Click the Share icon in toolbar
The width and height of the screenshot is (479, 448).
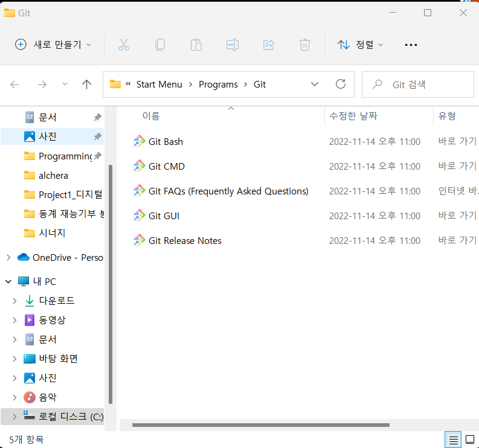[x=269, y=45]
